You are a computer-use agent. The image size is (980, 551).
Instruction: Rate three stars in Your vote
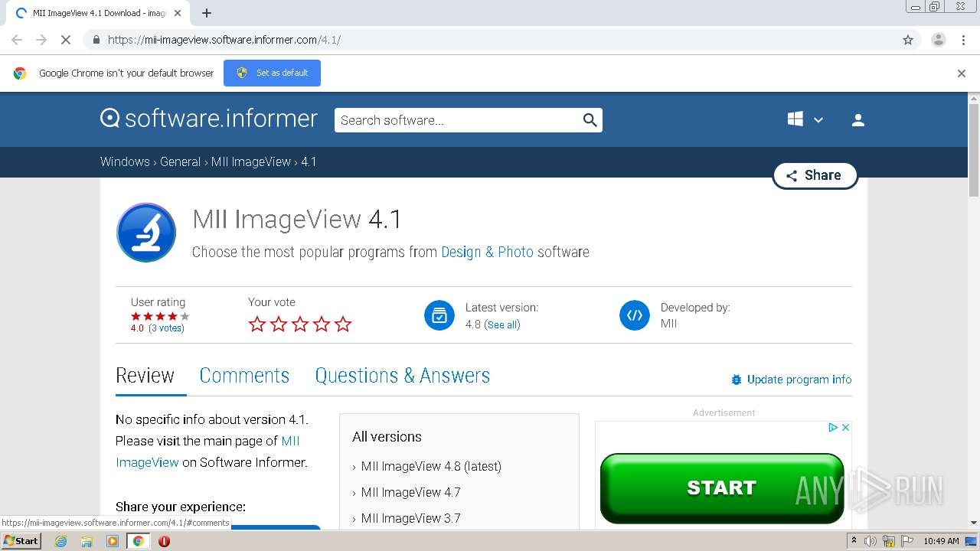(300, 324)
